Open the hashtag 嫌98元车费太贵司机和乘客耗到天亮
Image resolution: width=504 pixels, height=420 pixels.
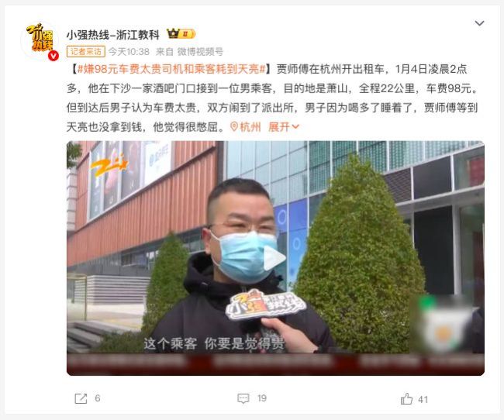[171, 69]
